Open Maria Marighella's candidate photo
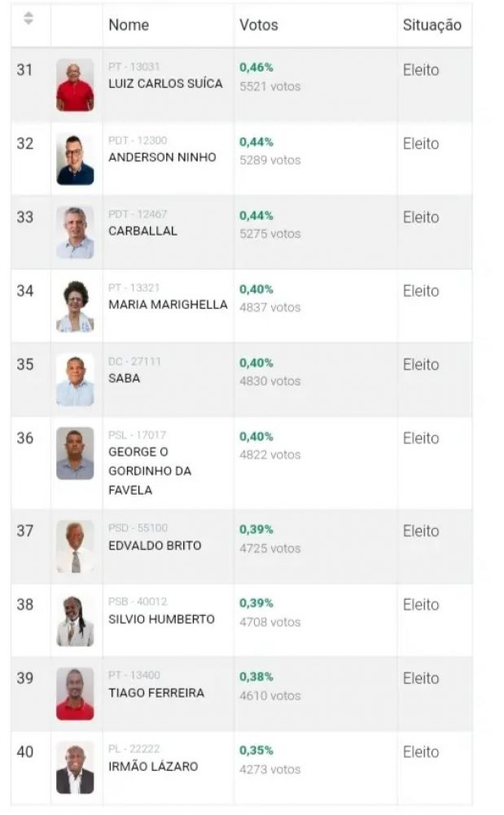The width and height of the screenshot is (504, 815). pyautogui.click(x=75, y=306)
